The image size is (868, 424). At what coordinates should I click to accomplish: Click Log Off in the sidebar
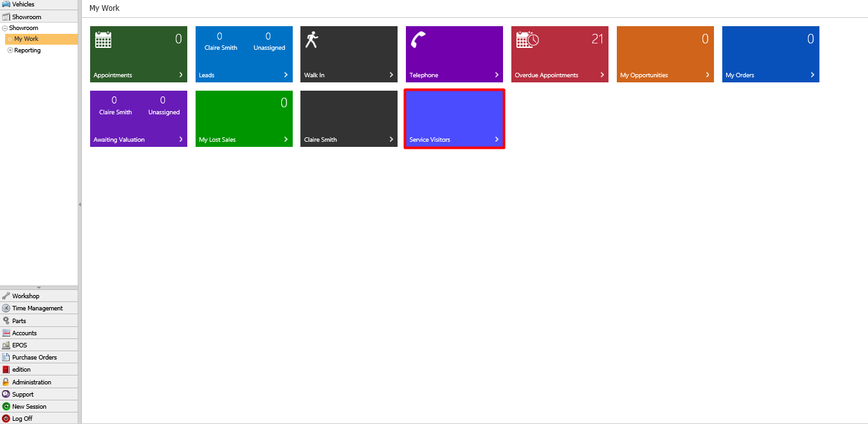coord(39,418)
